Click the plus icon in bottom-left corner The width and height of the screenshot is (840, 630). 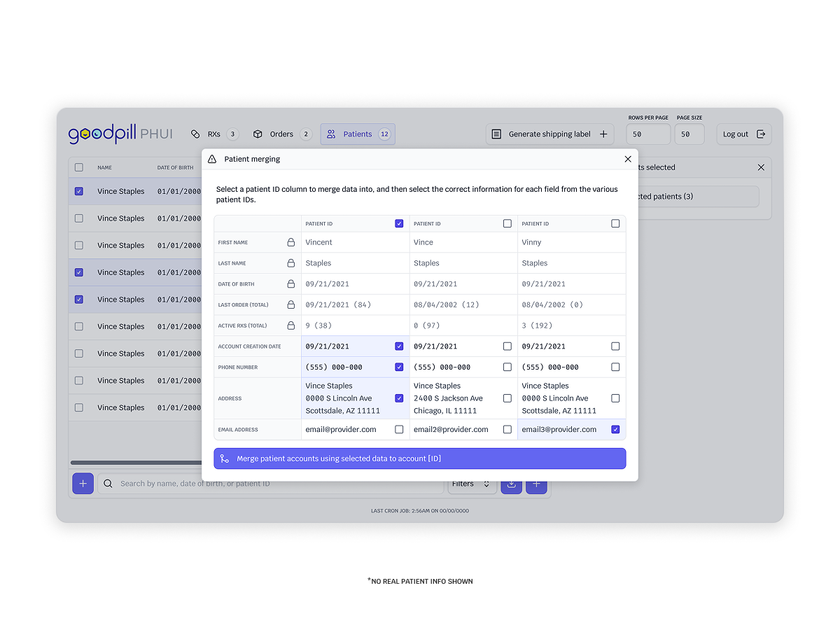(83, 483)
